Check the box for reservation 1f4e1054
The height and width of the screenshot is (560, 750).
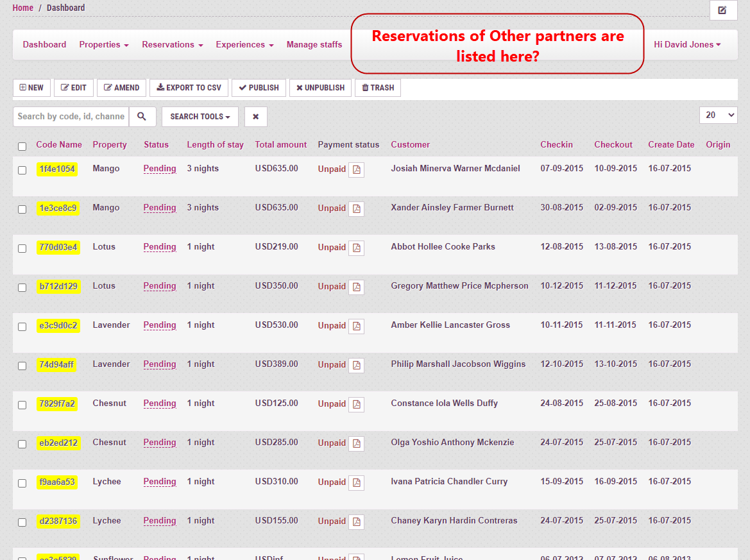coord(22,170)
